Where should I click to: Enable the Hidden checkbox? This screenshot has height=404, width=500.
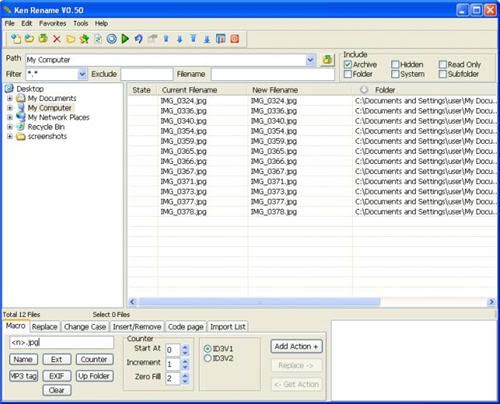click(395, 64)
